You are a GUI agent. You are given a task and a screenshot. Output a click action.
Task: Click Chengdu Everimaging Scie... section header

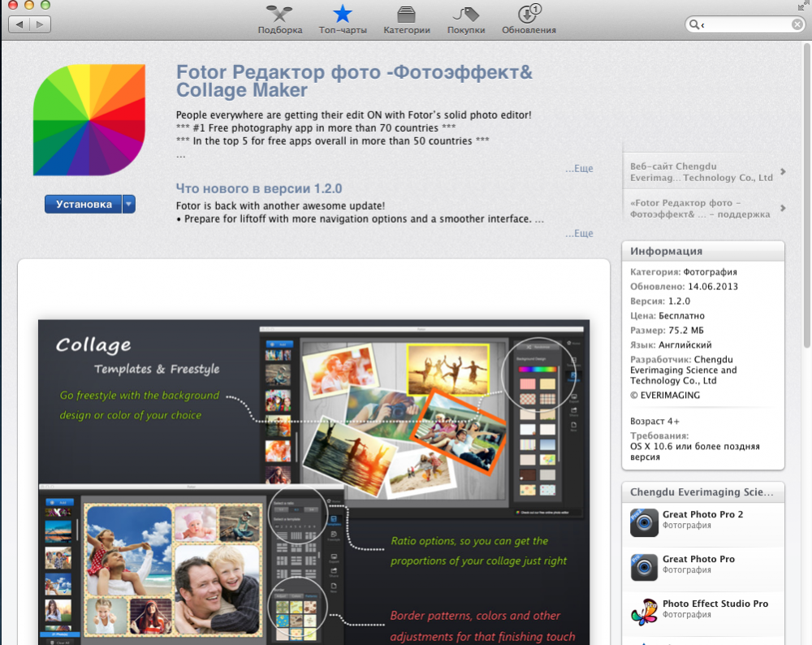[702, 492]
